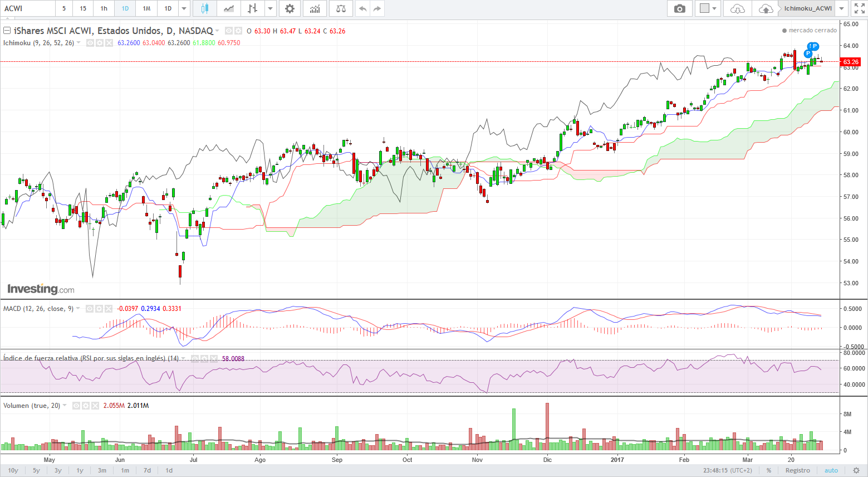Select the second 1D interval button

pyautogui.click(x=168, y=8)
